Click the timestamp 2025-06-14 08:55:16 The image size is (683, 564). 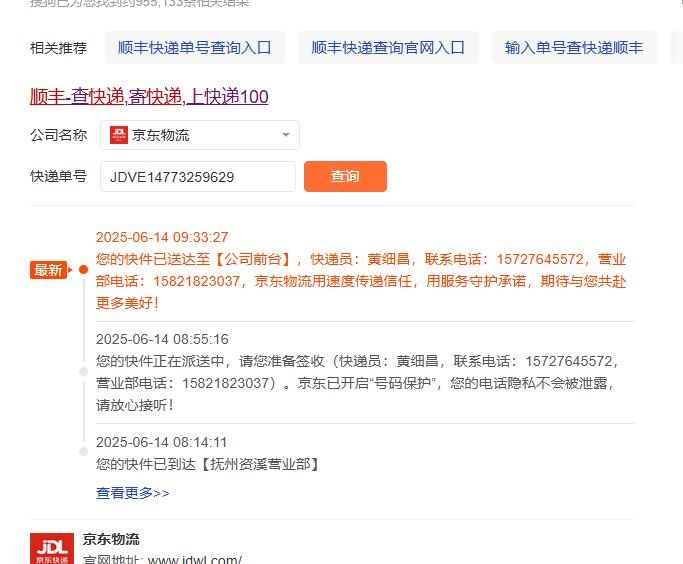(162, 339)
